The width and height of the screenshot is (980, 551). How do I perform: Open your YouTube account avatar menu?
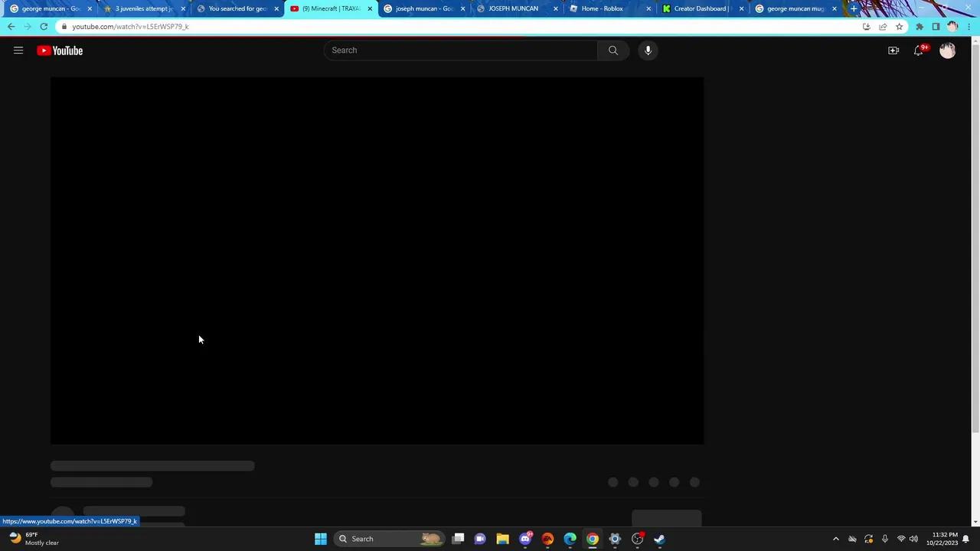(947, 50)
